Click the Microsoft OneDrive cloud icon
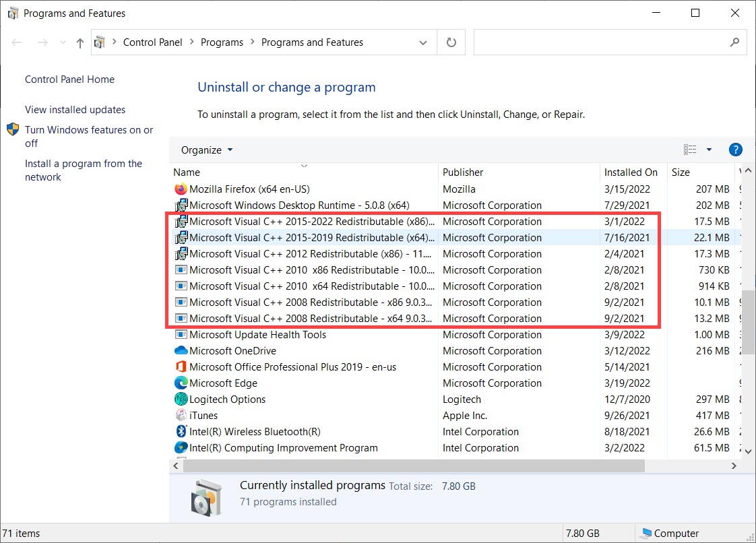 coord(181,350)
